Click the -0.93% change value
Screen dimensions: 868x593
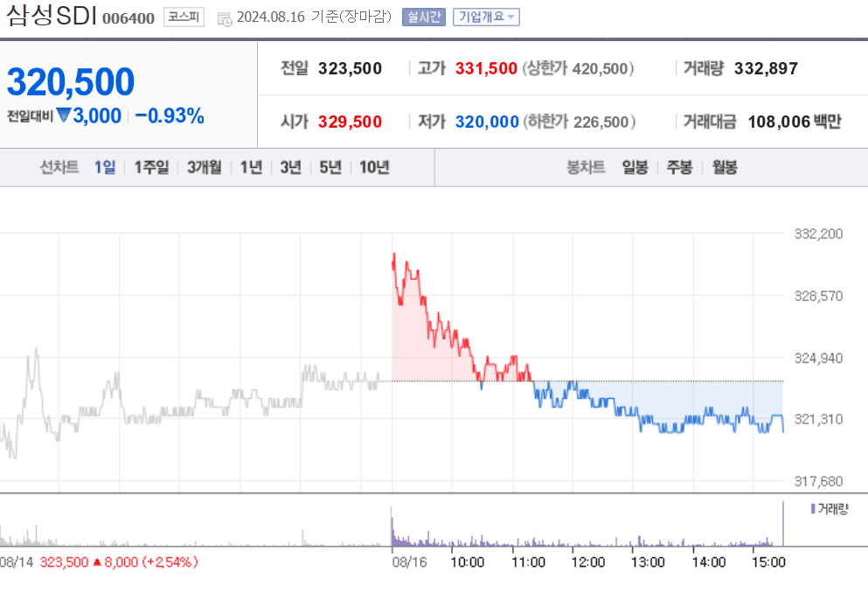point(170,115)
